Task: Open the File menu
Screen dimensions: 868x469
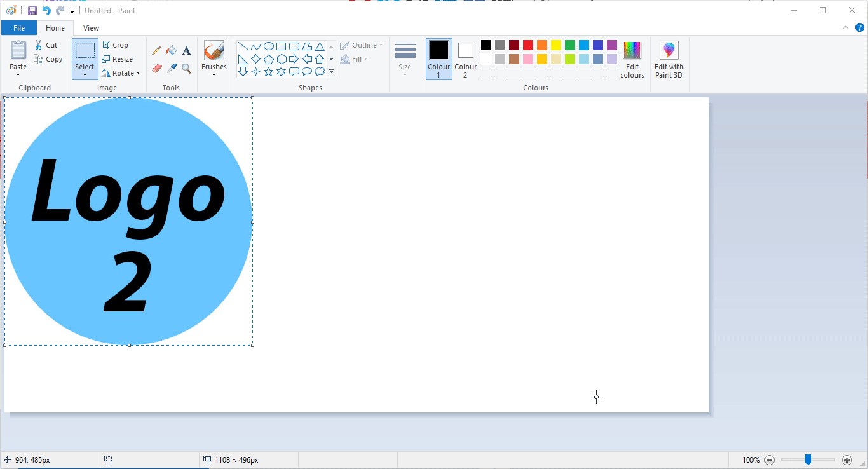Action: tap(19, 28)
